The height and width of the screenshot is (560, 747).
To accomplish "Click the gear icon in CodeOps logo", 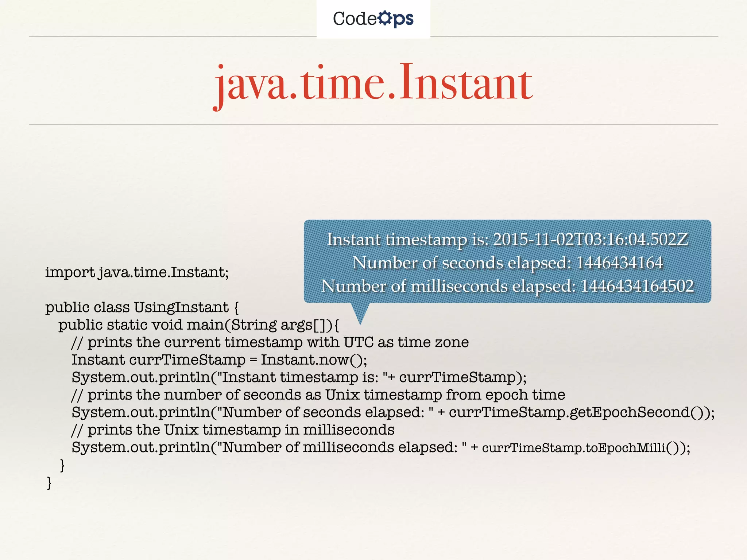I will [x=385, y=18].
